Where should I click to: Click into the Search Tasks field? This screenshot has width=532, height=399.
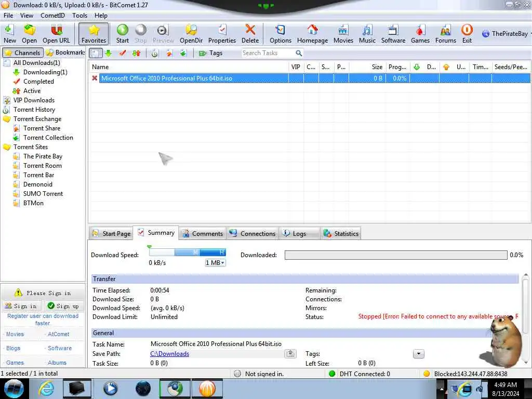coord(268,53)
